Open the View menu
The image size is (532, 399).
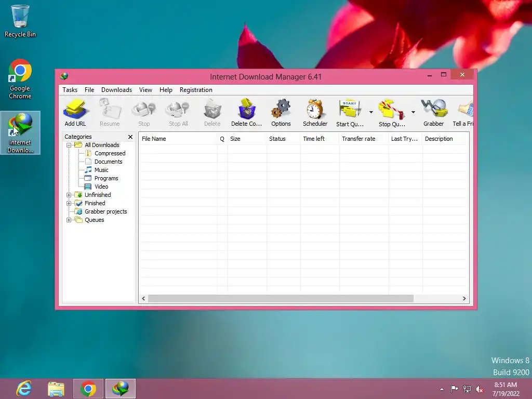point(145,89)
